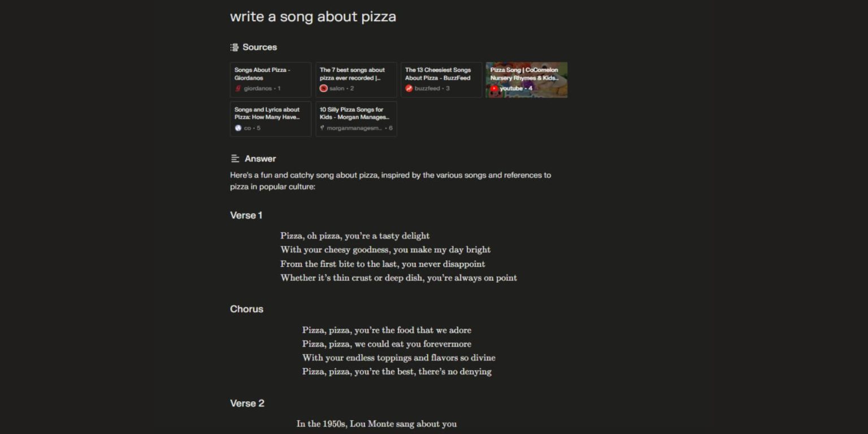Click the Sources stack icon

point(235,47)
